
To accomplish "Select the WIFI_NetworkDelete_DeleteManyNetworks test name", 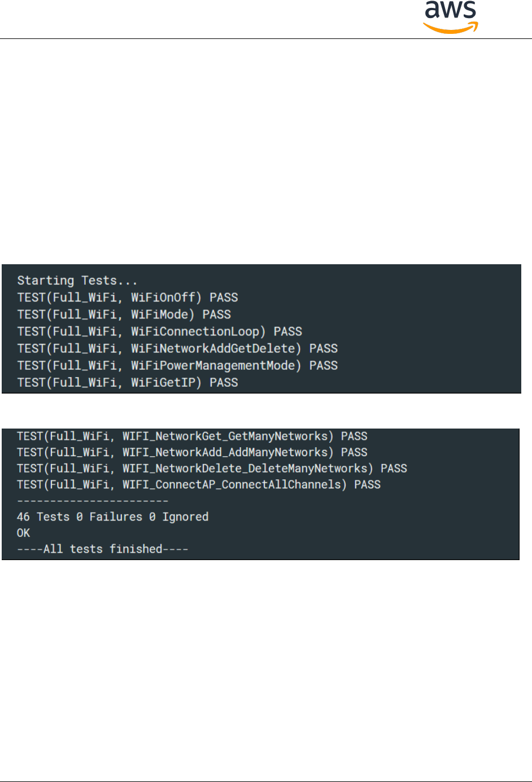I will point(247,468).
